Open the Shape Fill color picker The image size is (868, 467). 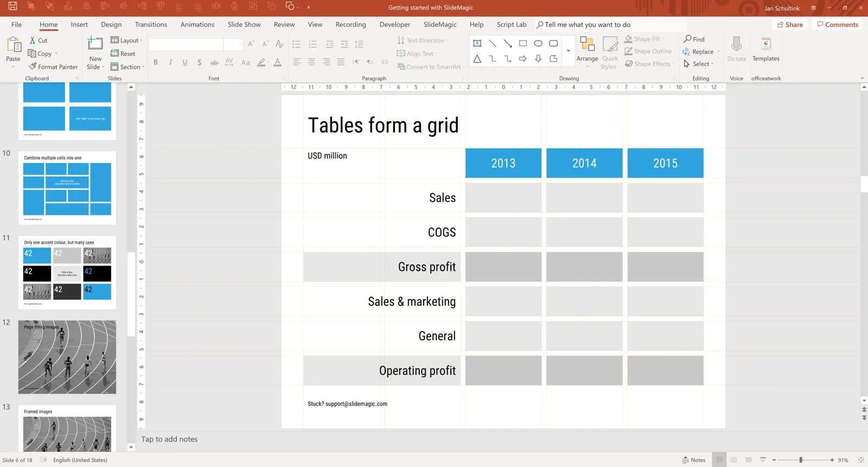[x=644, y=39]
